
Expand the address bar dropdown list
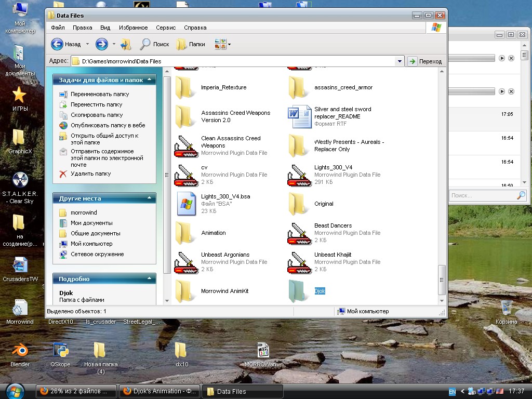pyautogui.click(x=400, y=61)
